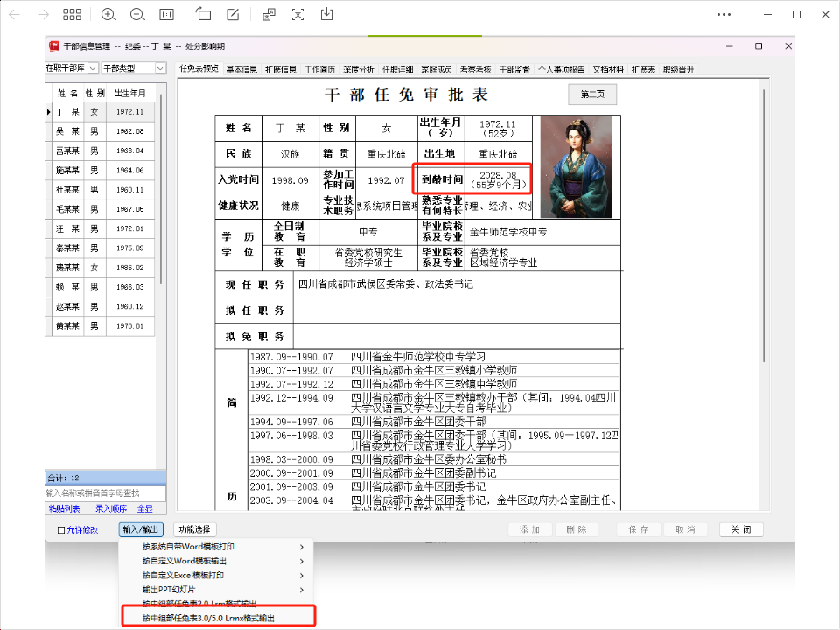Zoom out with the magnifier minus icon

pyautogui.click(x=137, y=15)
